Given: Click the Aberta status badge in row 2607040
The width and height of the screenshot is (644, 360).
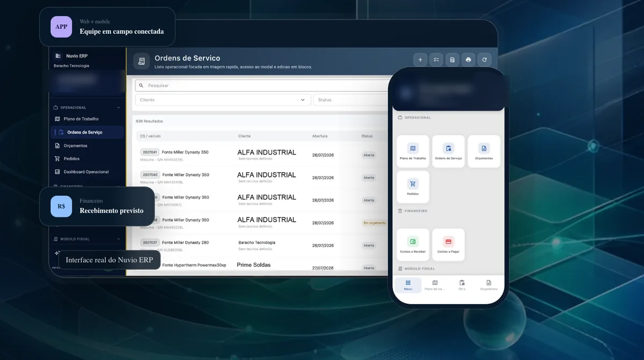Looking at the screenshot, I should [369, 178].
